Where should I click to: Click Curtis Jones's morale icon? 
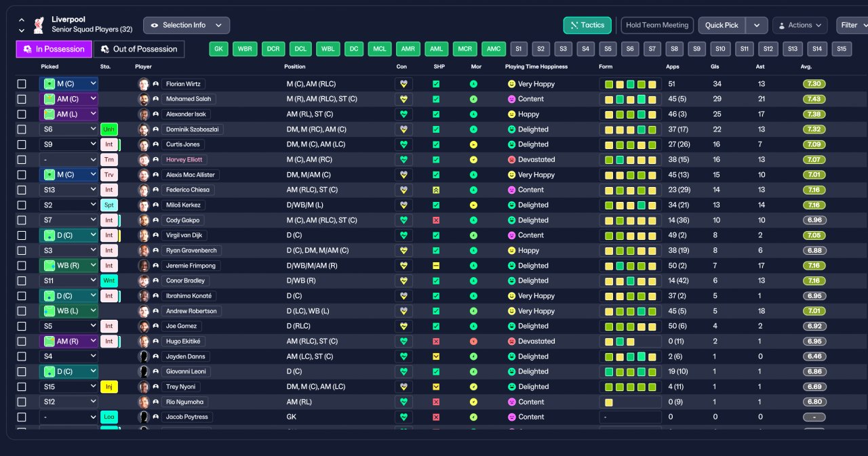tap(473, 144)
